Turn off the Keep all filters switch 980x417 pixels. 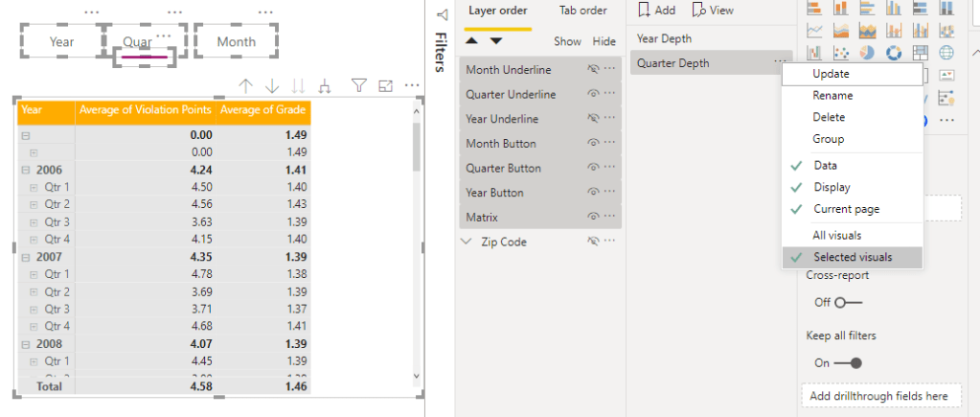click(848, 363)
